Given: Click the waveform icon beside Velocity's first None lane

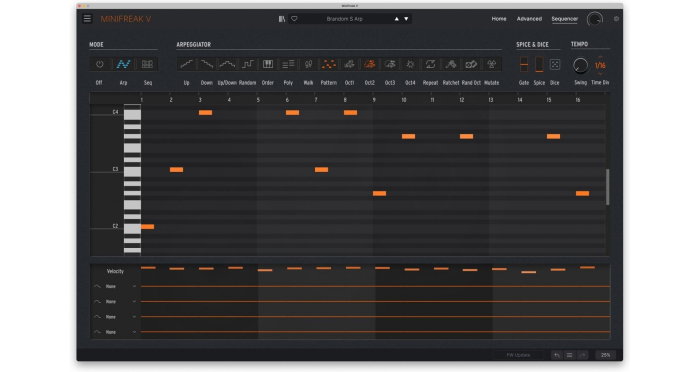Looking at the screenshot, I should 97,286.
